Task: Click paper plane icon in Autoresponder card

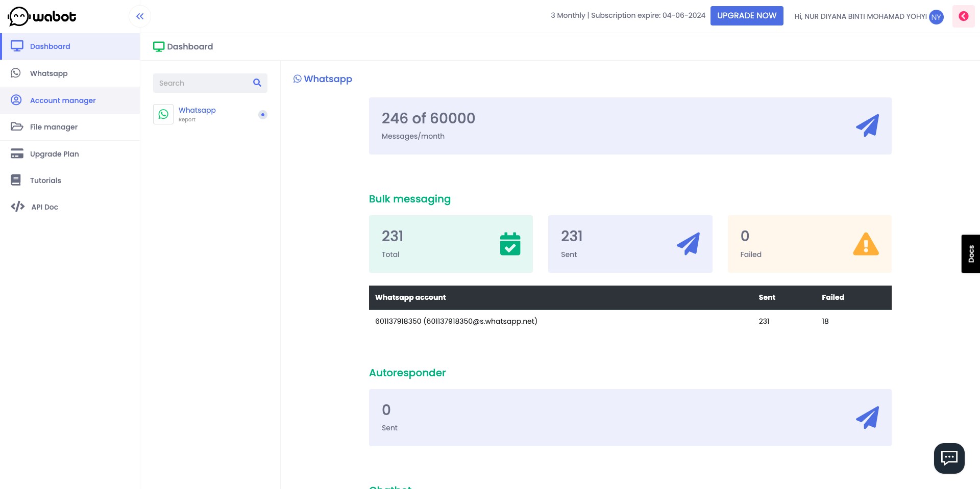Action: click(867, 418)
